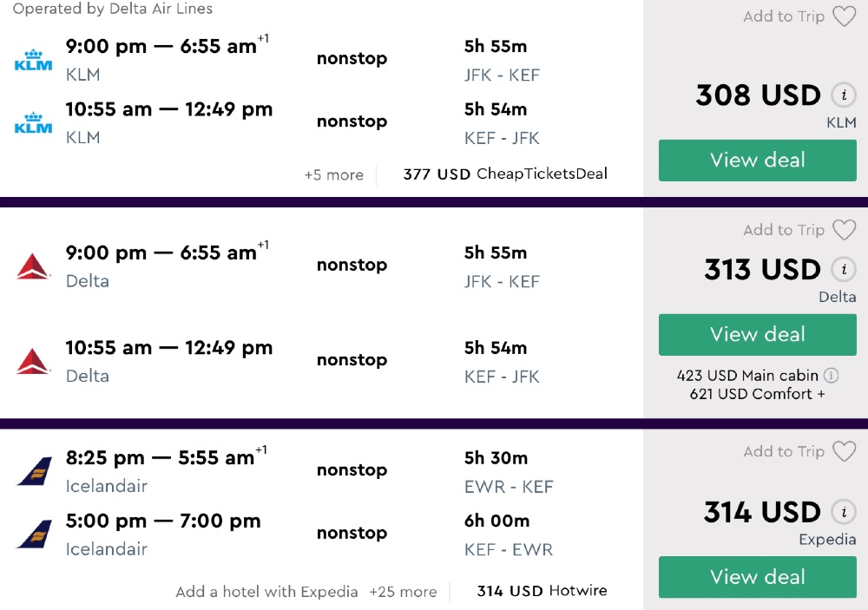Save the Icelandair flight with the heart icon

[844, 451]
